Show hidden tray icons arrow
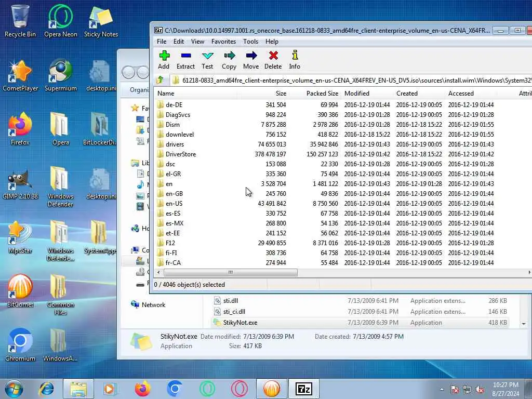 442,390
